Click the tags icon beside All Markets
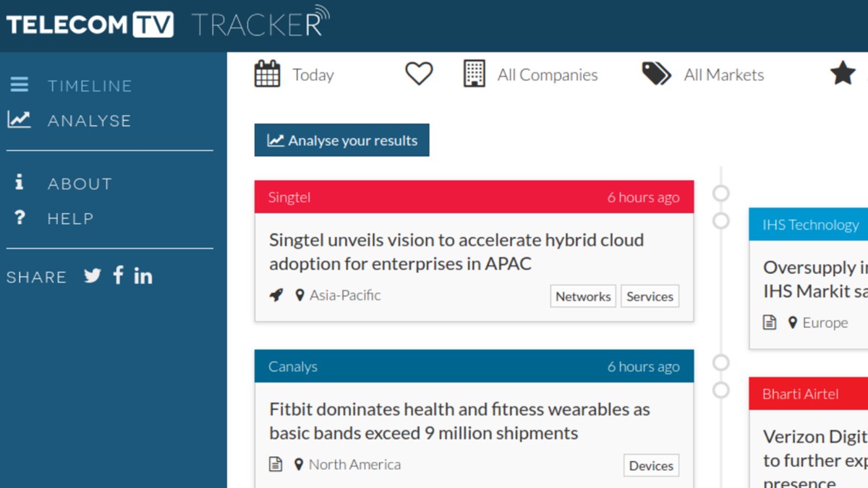Screen dimensions: 868x488 [x=655, y=73]
